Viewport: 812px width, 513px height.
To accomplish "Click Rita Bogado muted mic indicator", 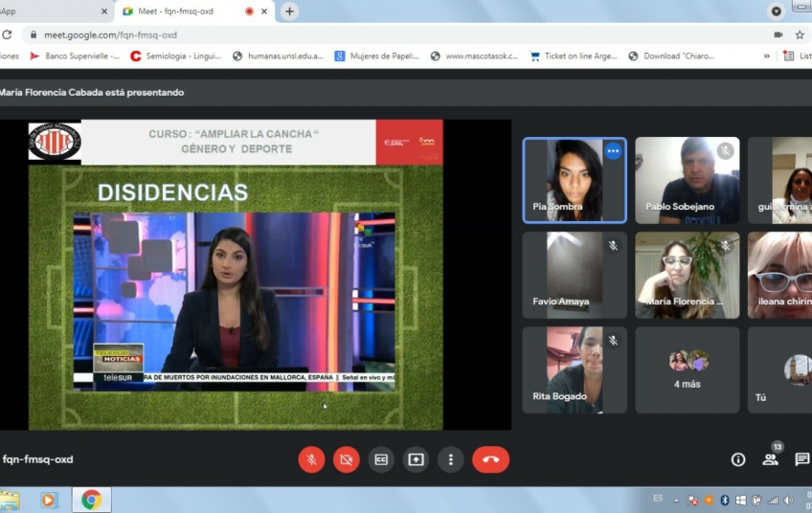I will pos(613,341).
